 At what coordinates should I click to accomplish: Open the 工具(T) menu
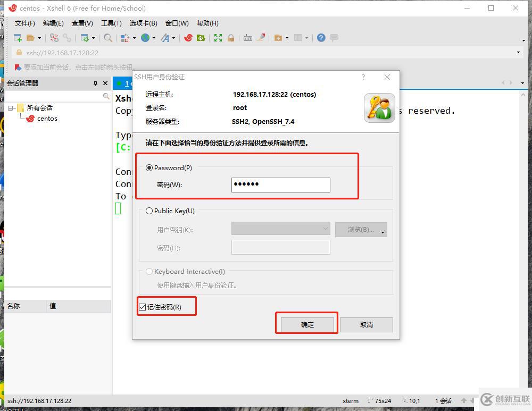111,23
